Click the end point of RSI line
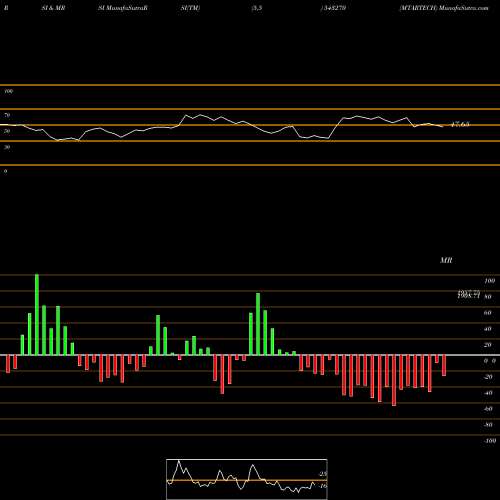The height and width of the screenshot is (500, 500). (x=442, y=126)
